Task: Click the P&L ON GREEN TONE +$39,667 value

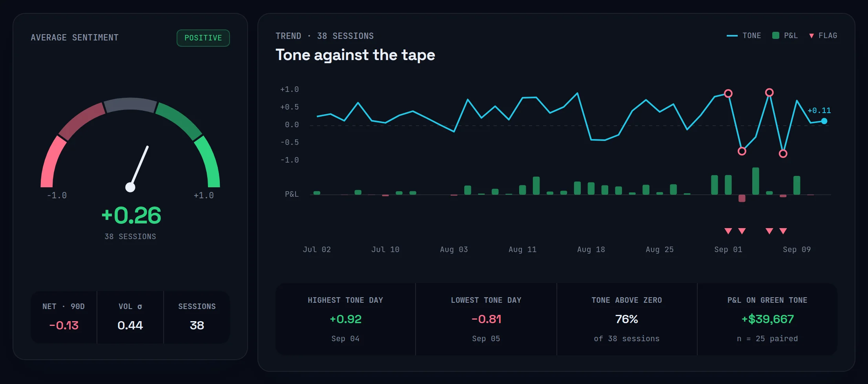Action: (768, 319)
